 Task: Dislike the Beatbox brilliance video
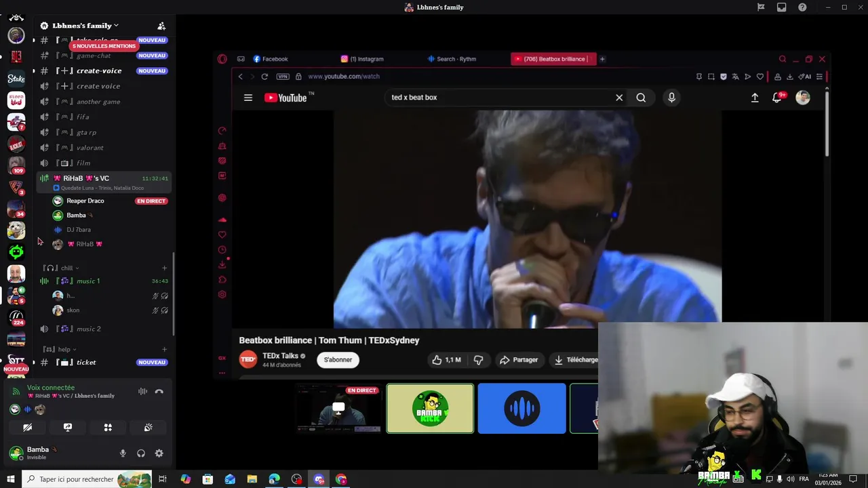pyautogui.click(x=479, y=360)
